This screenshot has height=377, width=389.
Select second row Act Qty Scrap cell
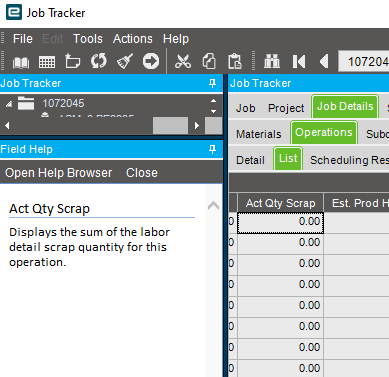pyautogui.click(x=280, y=244)
